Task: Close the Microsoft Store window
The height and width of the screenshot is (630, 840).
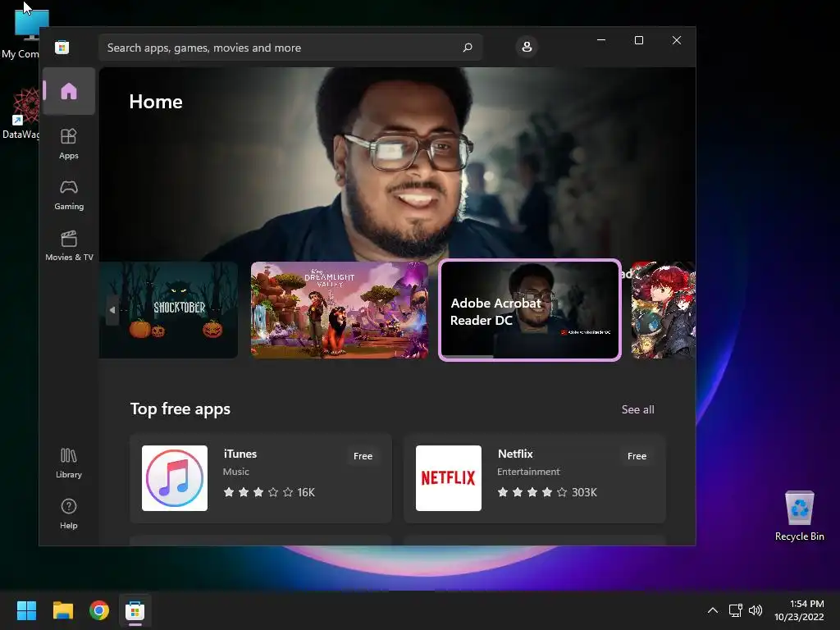Action: 677,40
